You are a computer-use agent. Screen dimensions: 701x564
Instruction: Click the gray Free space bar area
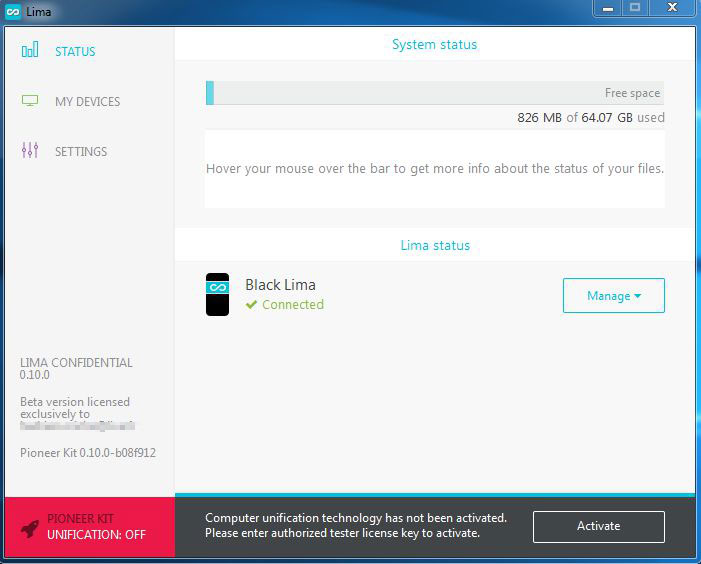tap(438, 93)
